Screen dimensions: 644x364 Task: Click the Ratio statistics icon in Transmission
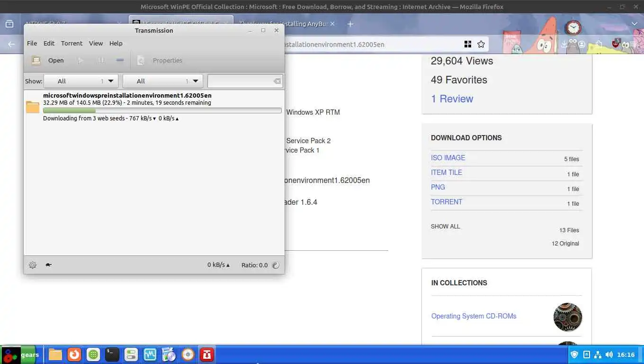tap(276, 265)
